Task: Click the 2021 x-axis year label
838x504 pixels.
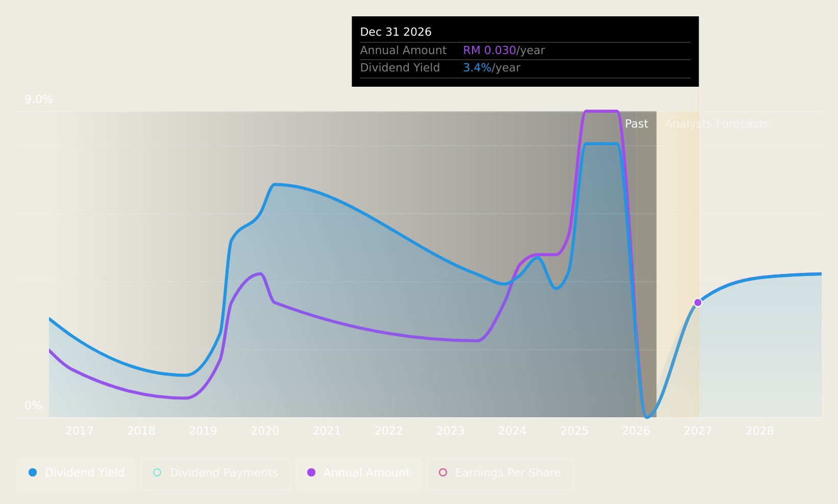Action: (x=327, y=431)
